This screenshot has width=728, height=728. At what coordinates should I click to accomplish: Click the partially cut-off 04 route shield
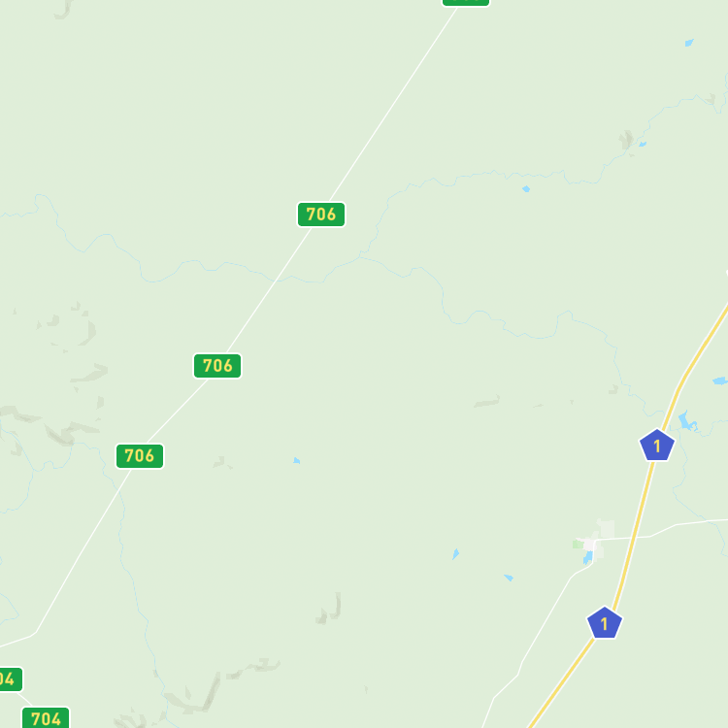pyautogui.click(x=11, y=679)
